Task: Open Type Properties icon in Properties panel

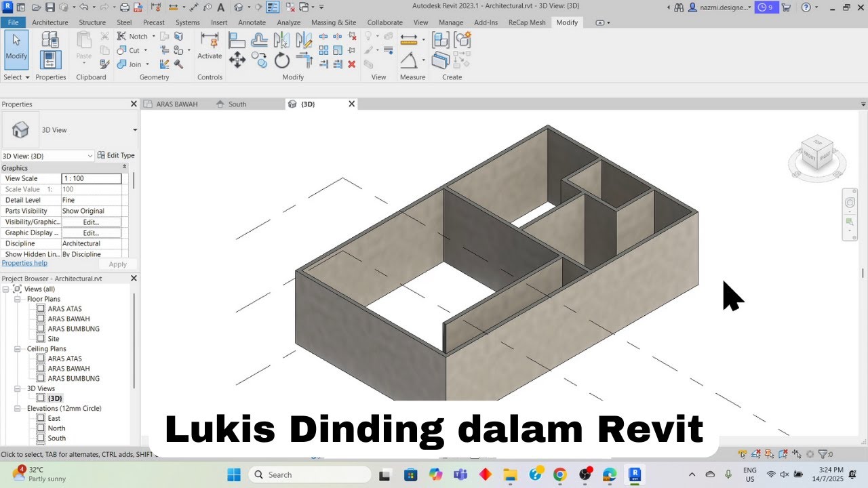Action: pyautogui.click(x=51, y=39)
